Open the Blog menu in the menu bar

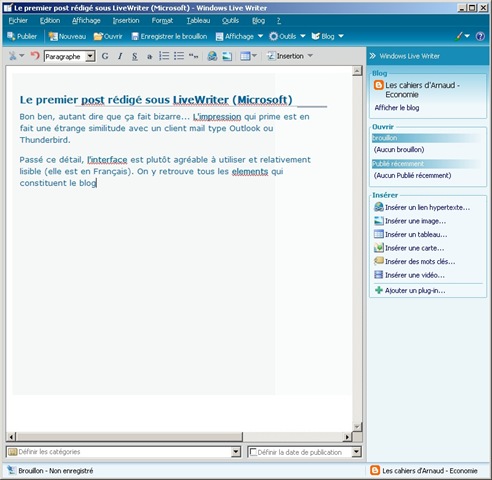tap(258, 21)
